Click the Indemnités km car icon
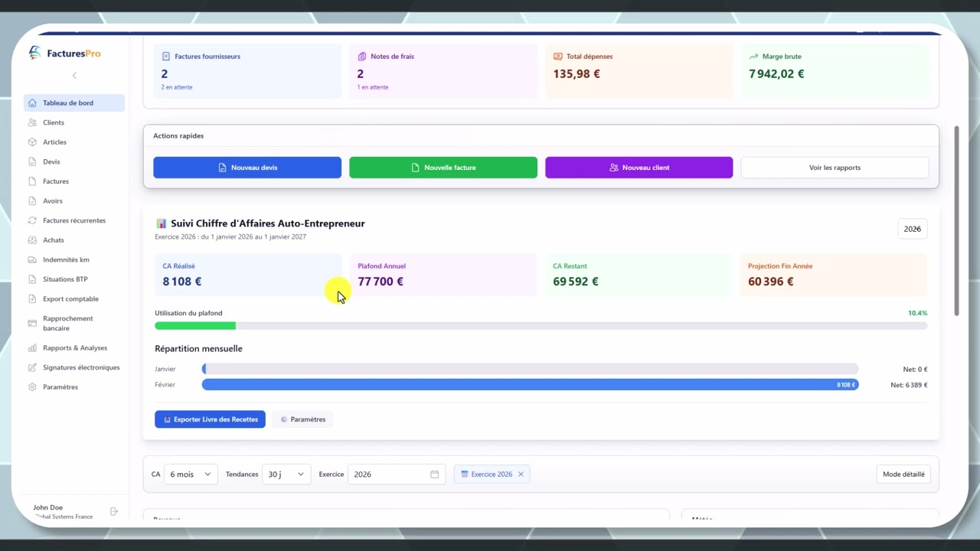 (32, 259)
